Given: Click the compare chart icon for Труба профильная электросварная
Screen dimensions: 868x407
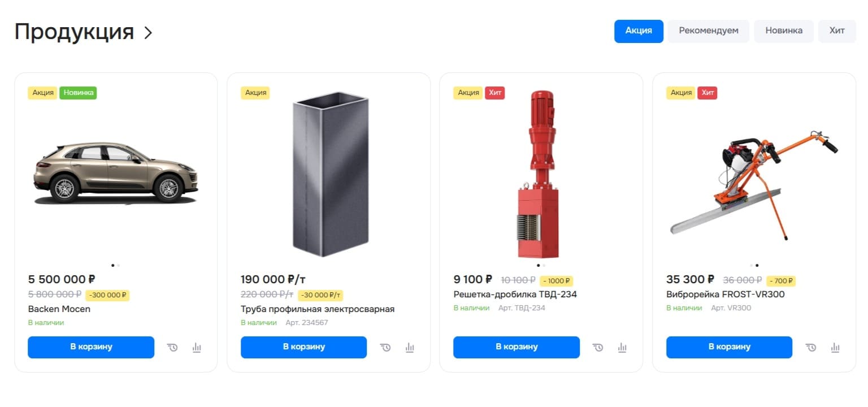Looking at the screenshot, I should tap(410, 348).
